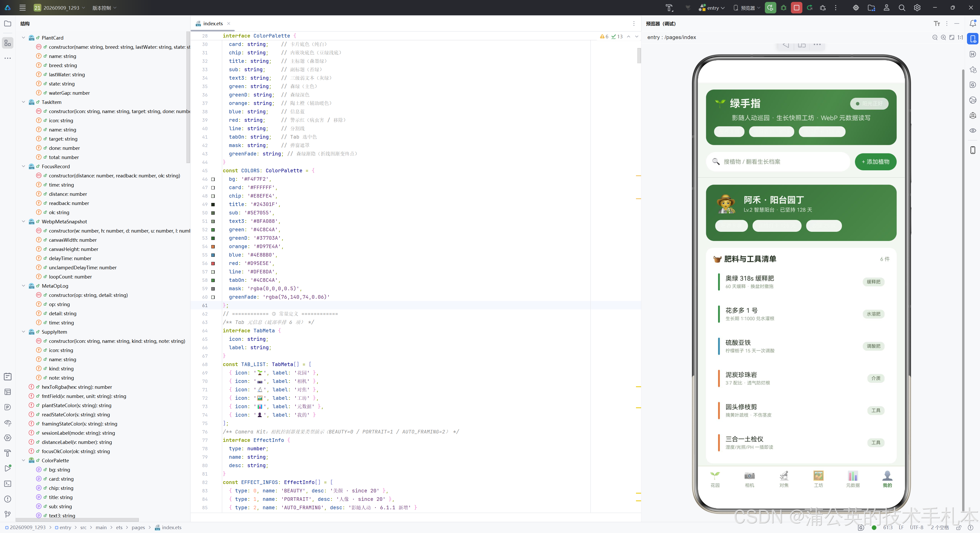Toggle the eye icon in right sidebar
Screen dimensions: 980x533
pos(973,130)
